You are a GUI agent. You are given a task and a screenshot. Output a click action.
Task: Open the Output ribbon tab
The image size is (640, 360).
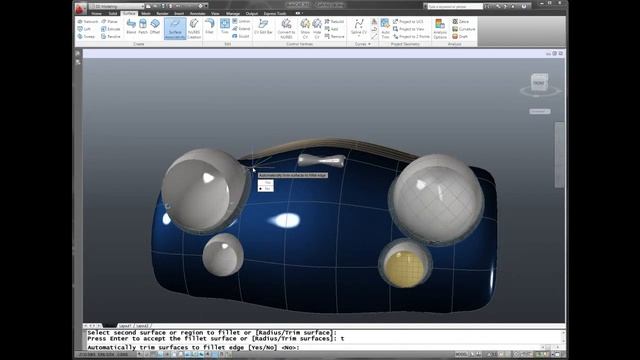click(x=252, y=13)
